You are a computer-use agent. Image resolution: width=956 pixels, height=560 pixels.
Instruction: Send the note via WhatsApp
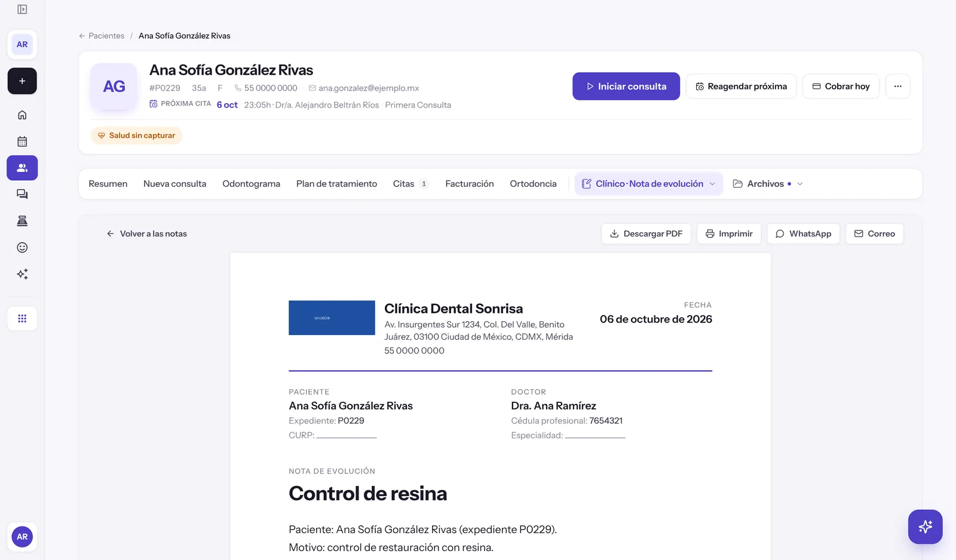click(x=803, y=233)
